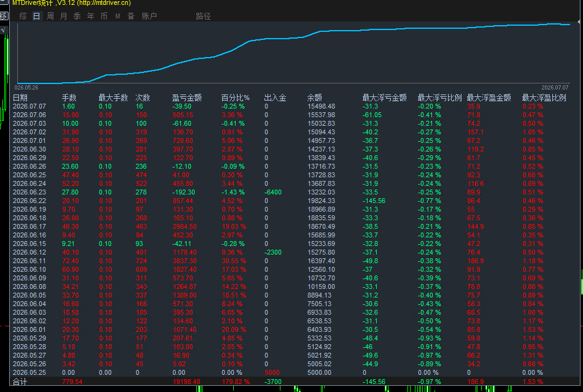Switch to the 账户 account tab
Screen dimensions: 583x392
click(149, 16)
